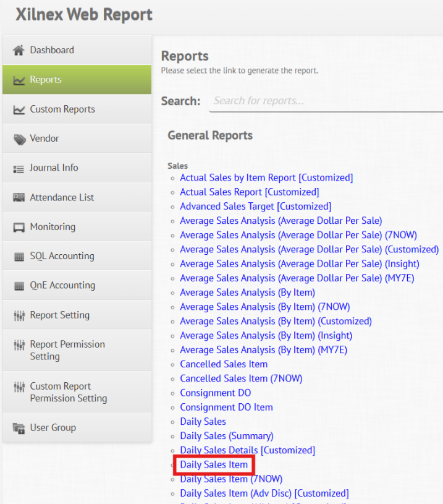
Task: Go to Report Permission Setting
Action: [x=67, y=350]
